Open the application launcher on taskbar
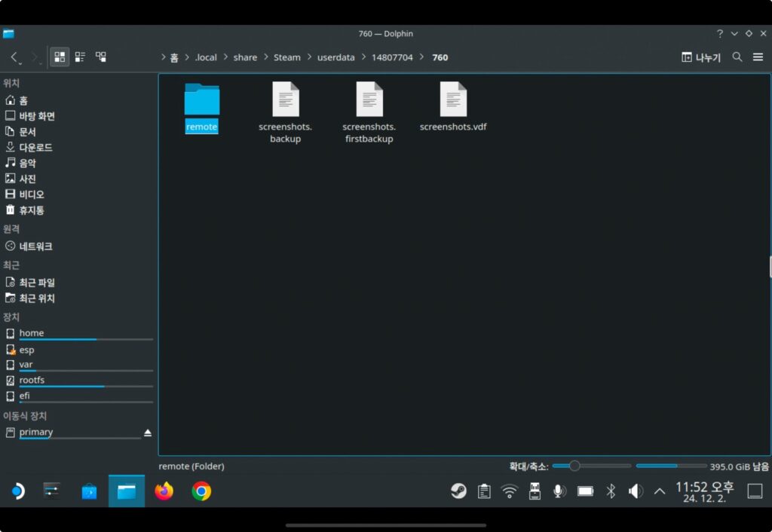This screenshot has width=772, height=532. point(18,491)
